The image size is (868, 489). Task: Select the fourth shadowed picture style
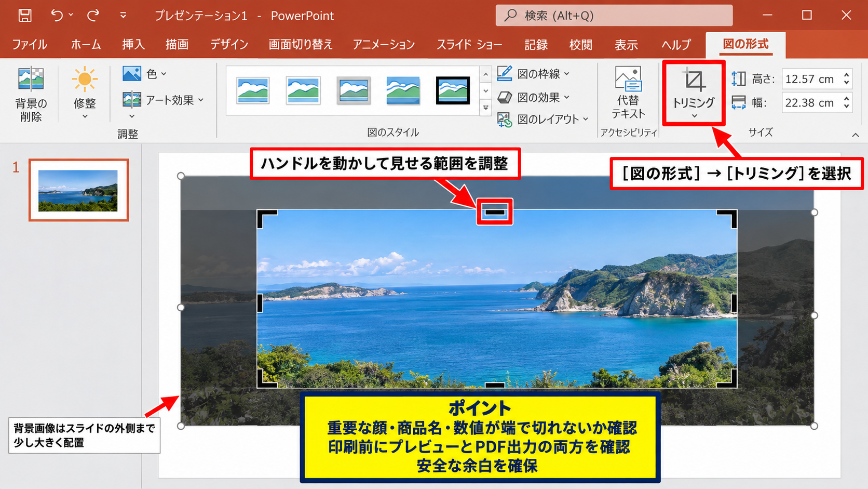(x=403, y=90)
